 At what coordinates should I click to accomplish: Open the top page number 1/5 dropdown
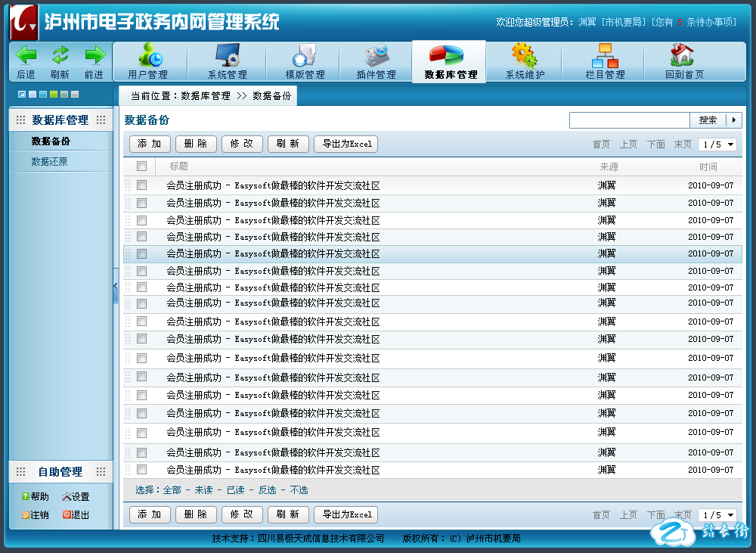click(717, 144)
